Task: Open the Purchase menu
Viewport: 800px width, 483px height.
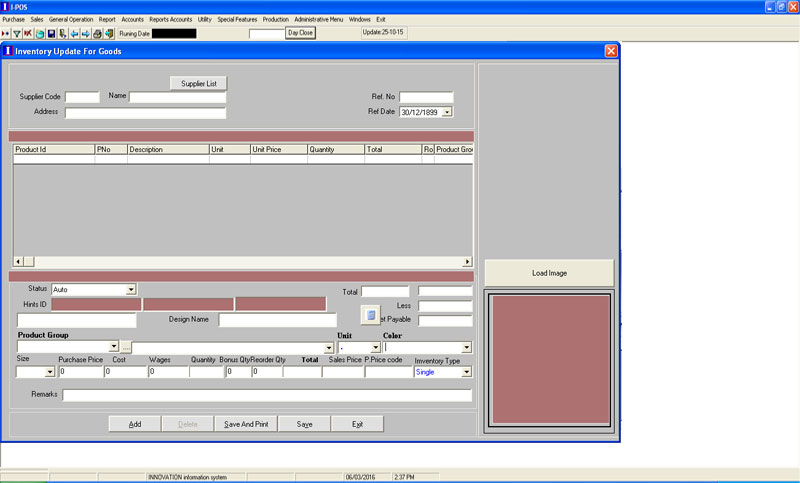Action: coord(13,19)
